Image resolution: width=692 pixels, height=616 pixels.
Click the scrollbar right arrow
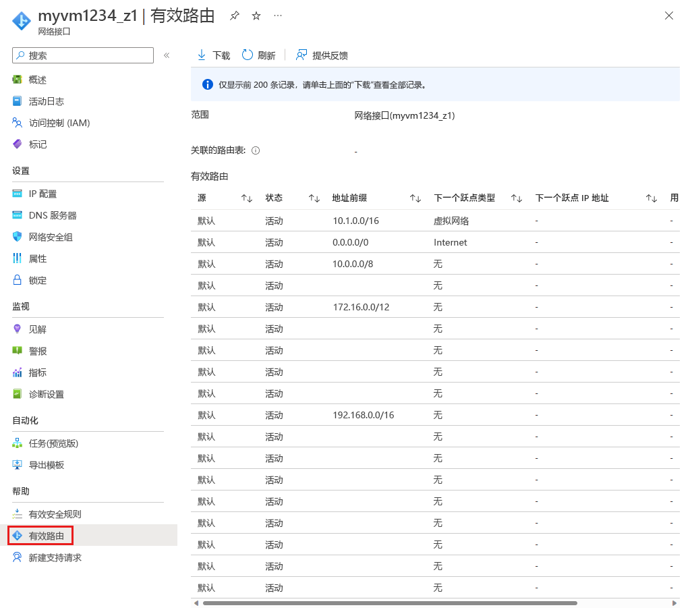click(674, 603)
